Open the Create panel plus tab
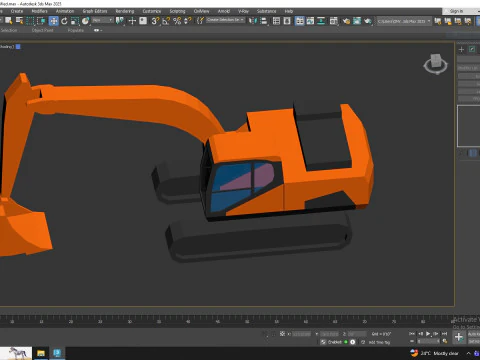 (x=461, y=49)
